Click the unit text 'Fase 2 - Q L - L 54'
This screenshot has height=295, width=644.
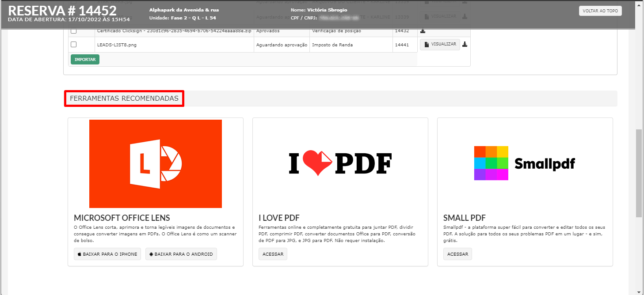click(x=193, y=18)
